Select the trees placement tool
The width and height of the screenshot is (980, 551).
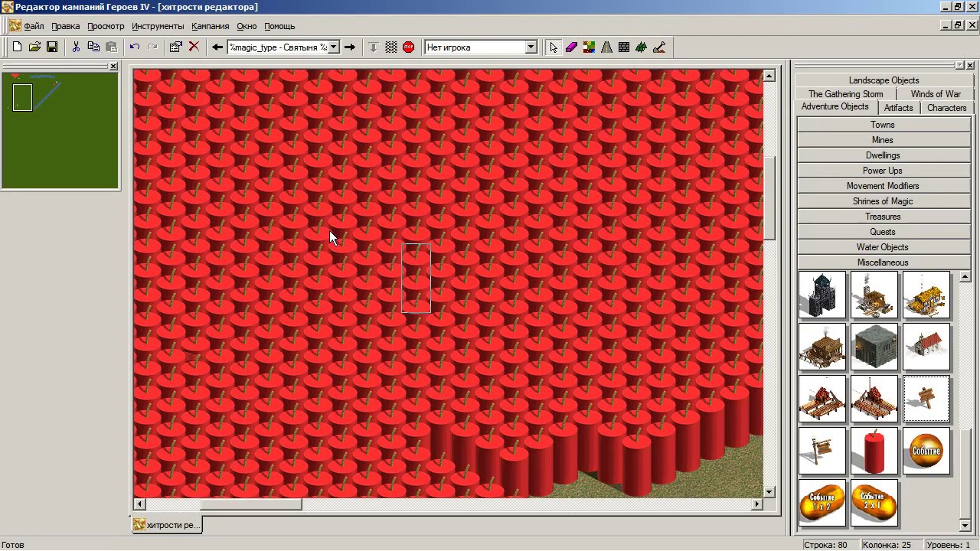coord(642,47)
